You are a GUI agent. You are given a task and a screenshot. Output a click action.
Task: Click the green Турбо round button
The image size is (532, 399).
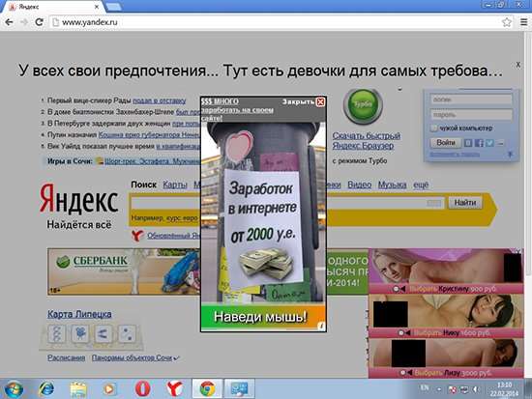pyautogui.click(x=363, y=104)
